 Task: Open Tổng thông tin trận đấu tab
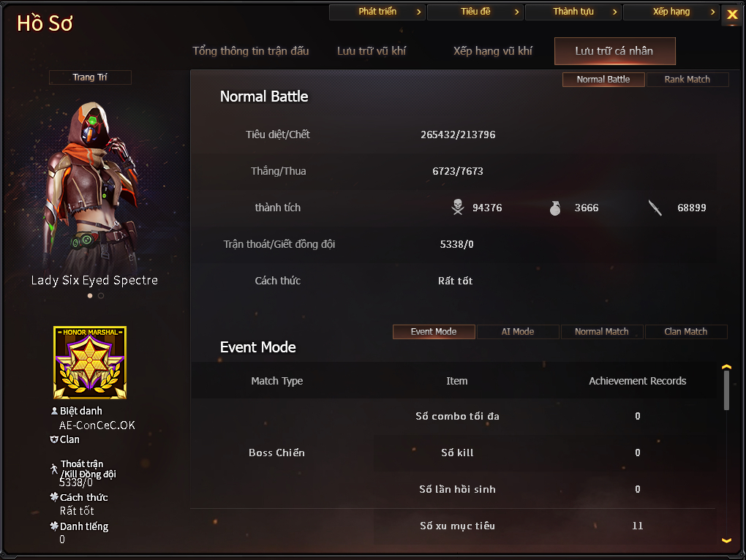point(251,51)
